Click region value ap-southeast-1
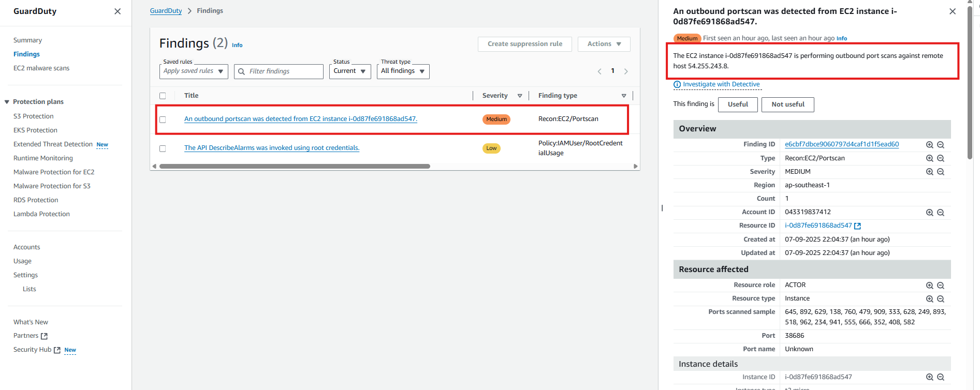The height and width of the screenshot is (390, 980). tap(807, 185)
